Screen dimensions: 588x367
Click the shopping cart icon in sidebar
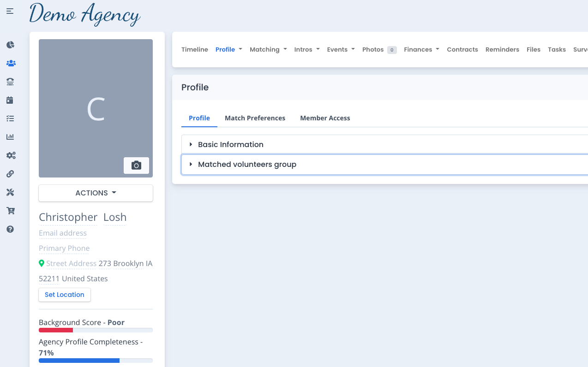10,211
